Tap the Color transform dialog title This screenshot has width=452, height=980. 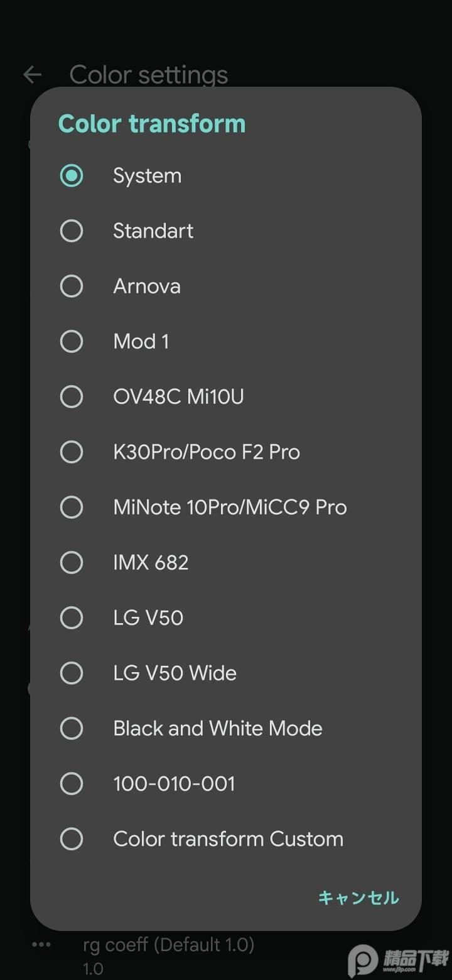pyautogui.click(x=152, y=124)
